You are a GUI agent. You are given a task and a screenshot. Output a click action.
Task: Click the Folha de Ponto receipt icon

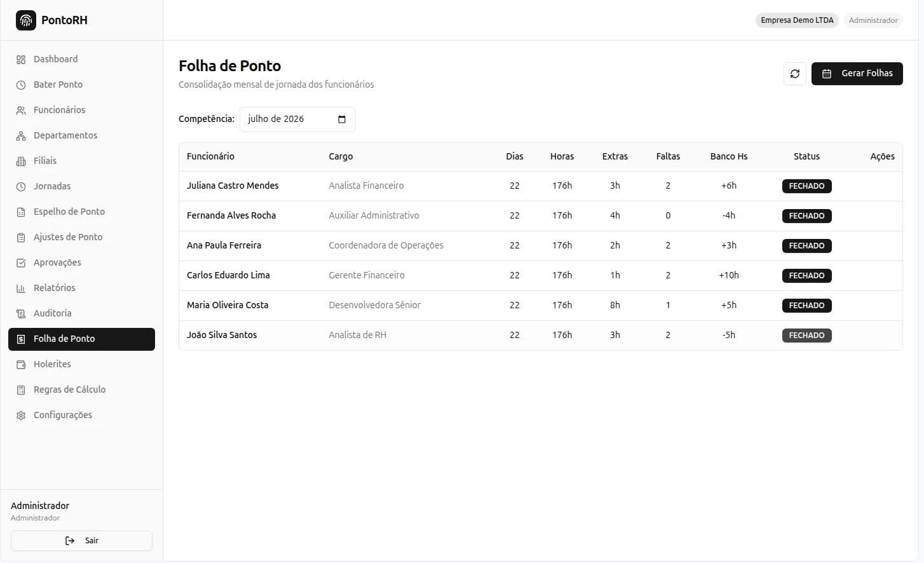21,339
